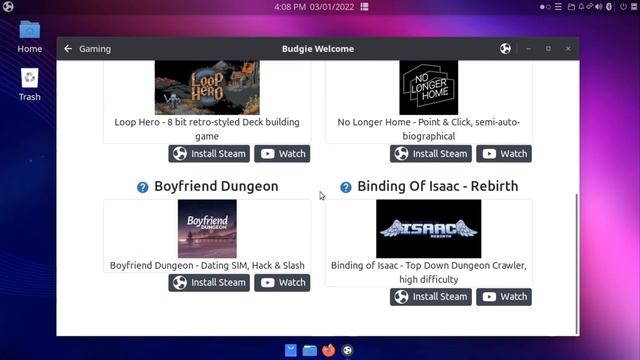The width and height of the screenshot is (640, 360).
Task: Click the Boyfriend Dungeon thumbnail
Action: pos(207,229)
